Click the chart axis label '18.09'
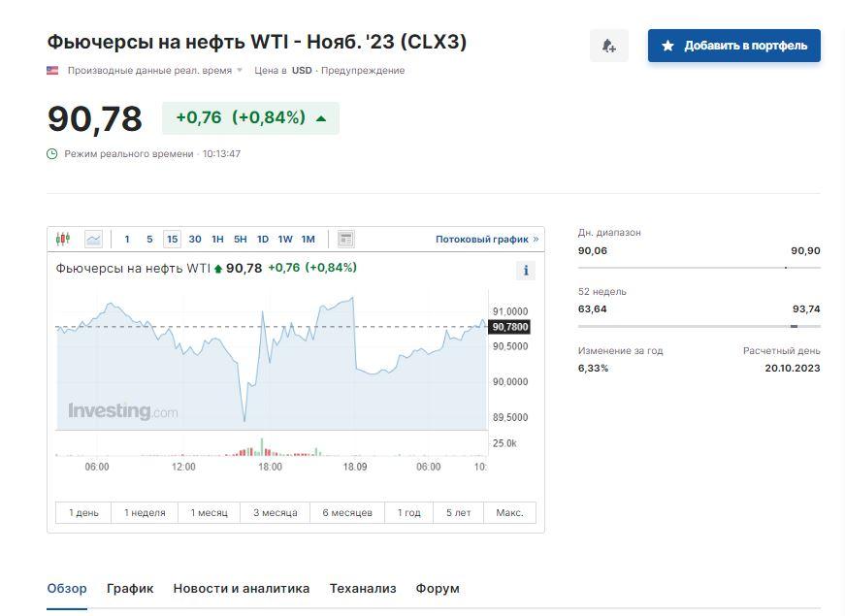Image resolution: width=845 pixels, height=616 pixels. pyautogui.click(x=355, y=467)
